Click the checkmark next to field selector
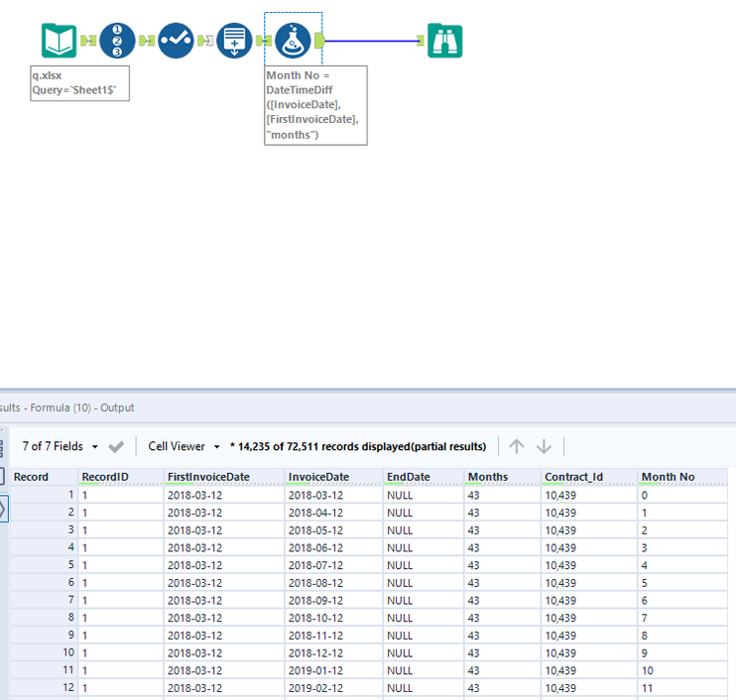 (116, 446)
